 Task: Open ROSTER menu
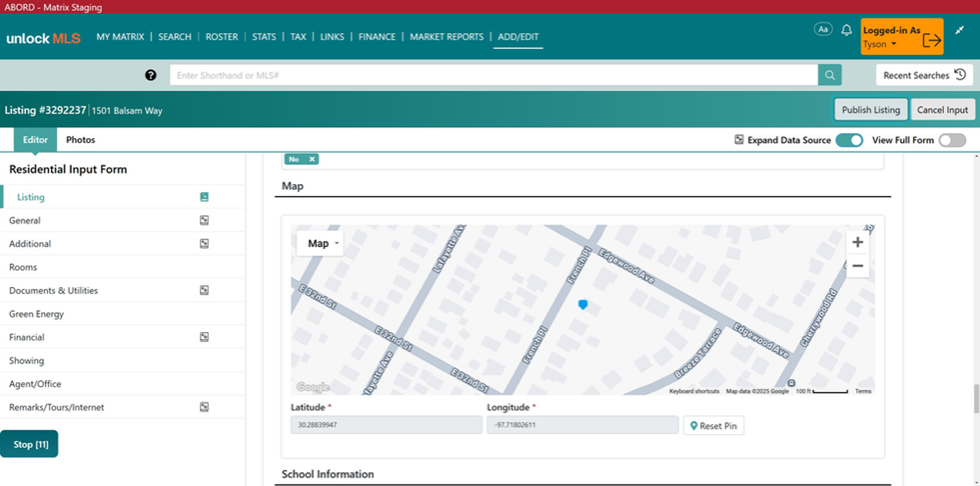coord(222,37)
